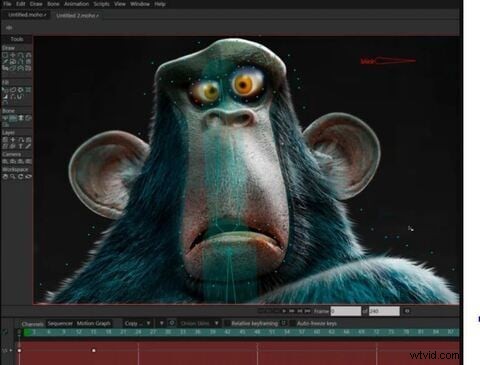Select the Rotate Workspace tool
This screenshot has width=480, height=365.
21,177
